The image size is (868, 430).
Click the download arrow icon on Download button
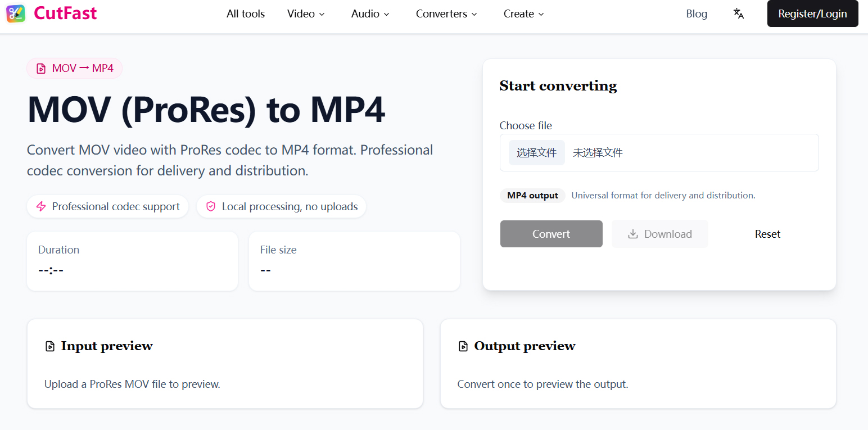tap(634, 233)
